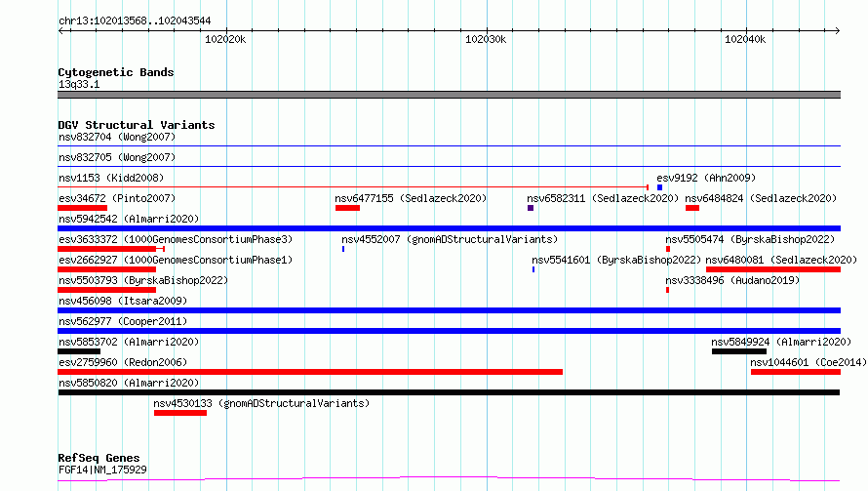This screenshot has width=868, height=491.
Task: Open variant nsv5541601 (ByrskaBishop2022)
Action: coord(616,260)
